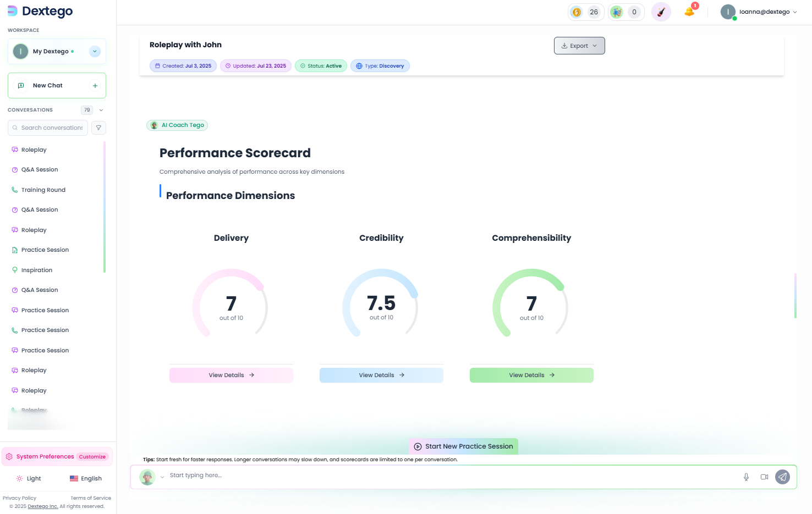Expand the coach selector chevron
The image size is (812, 514).
tap(162, 477)
